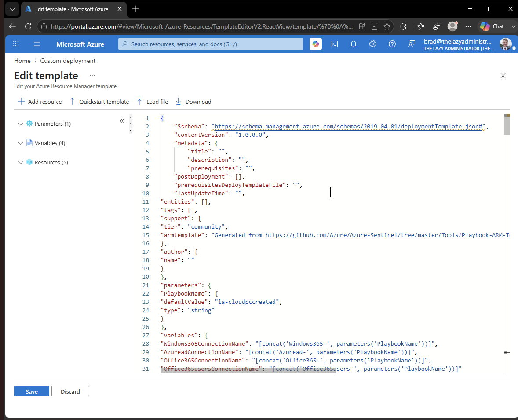Viewport: 518px width, 420px height.
Task: Open Quickstart template
Action: (99, 102)
